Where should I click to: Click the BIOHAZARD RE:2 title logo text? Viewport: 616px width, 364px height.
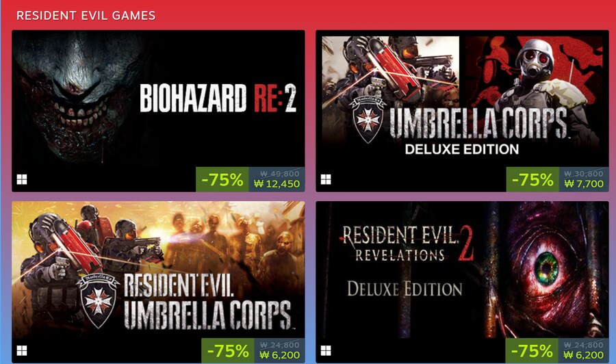tap(218, 98)
